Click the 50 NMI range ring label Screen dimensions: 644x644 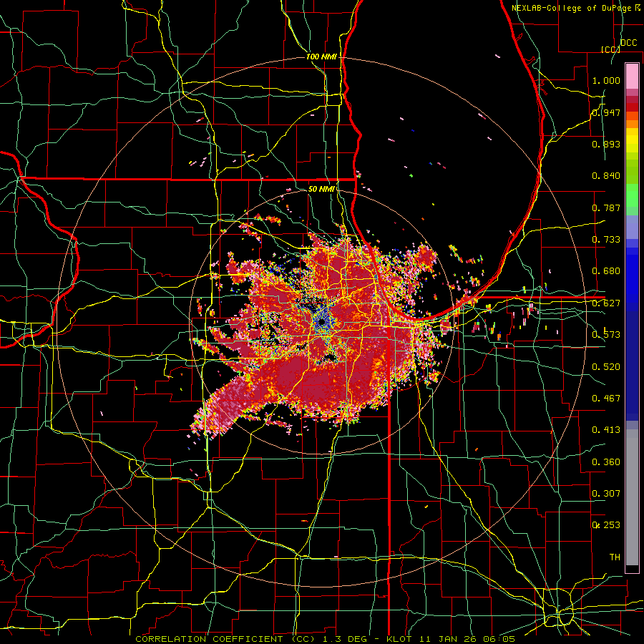coord(321,189)
